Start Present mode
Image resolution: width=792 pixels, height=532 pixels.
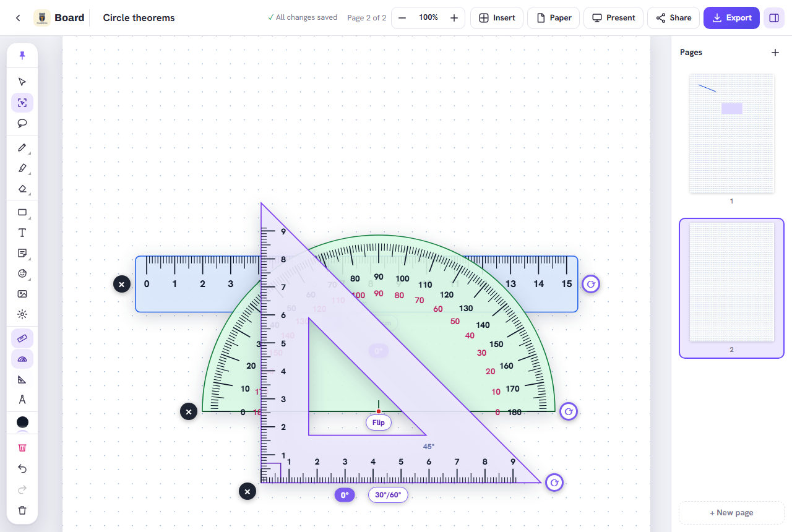pos(613,18)
